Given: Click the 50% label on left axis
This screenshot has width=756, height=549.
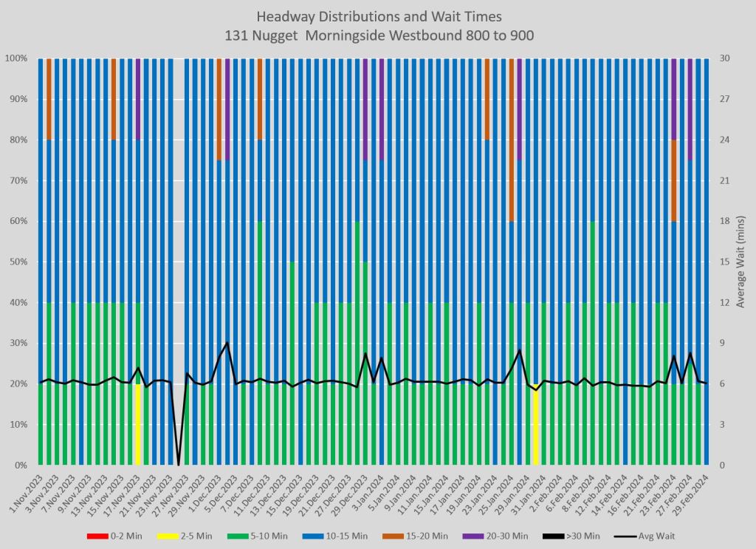Looking at the screenshot, I should [19, 262].
